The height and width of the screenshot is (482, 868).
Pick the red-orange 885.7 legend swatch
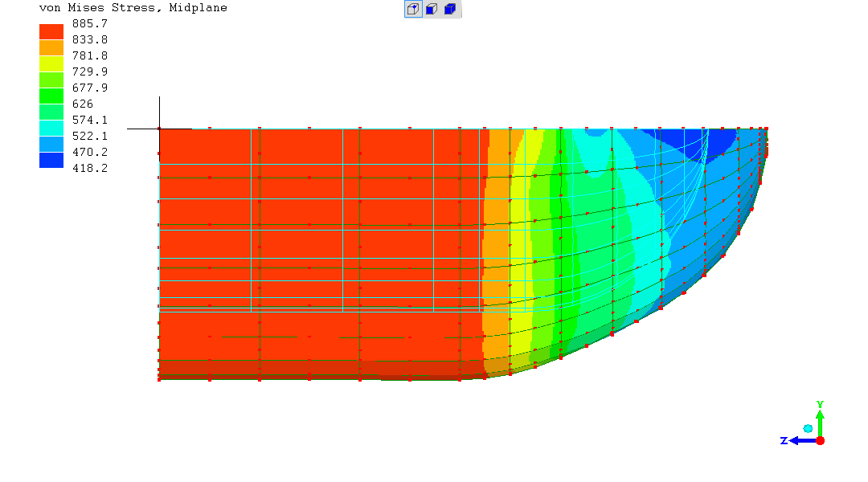[x=51, y=31]
